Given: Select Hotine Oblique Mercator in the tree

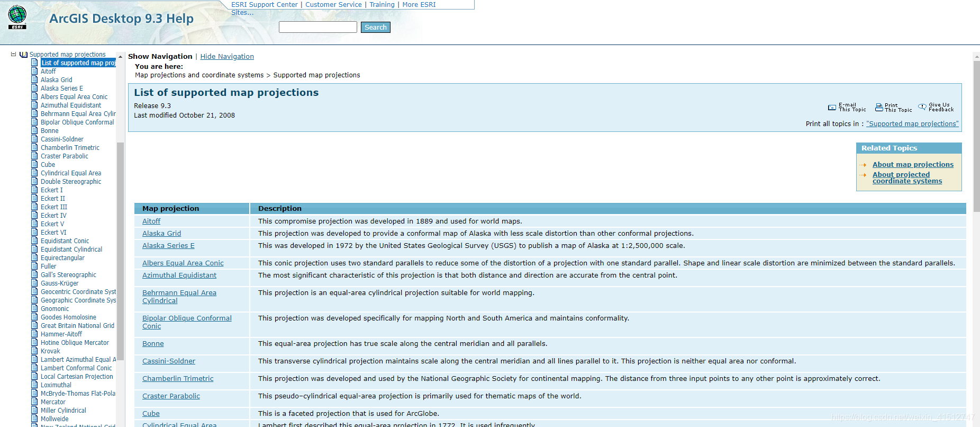Looking at the screenshot, I should pyautogui.click(x=75, y=342).
